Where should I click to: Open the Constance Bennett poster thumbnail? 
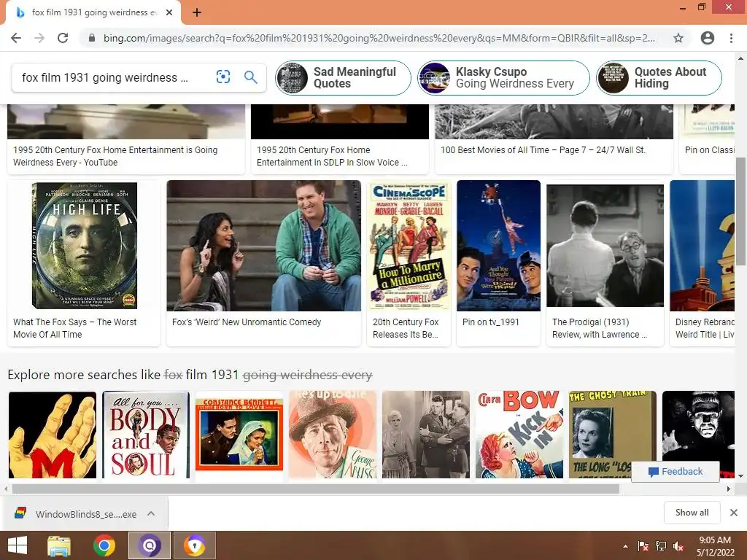click(x=239, y=435)
